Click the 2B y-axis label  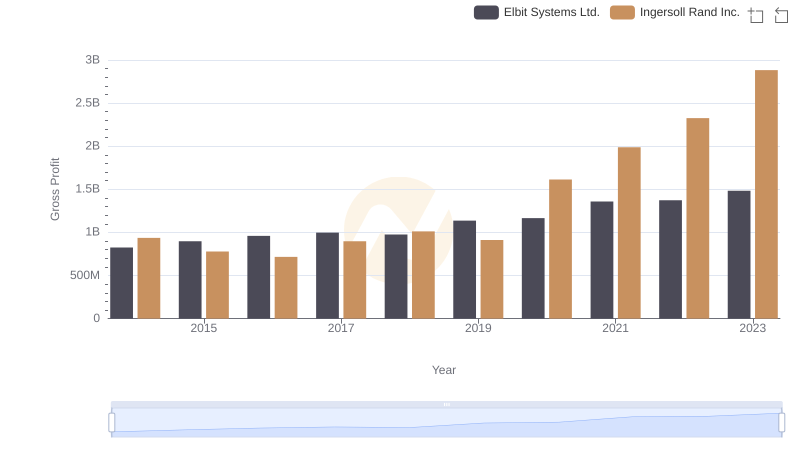pyautogui.click(x=92, y=146)
